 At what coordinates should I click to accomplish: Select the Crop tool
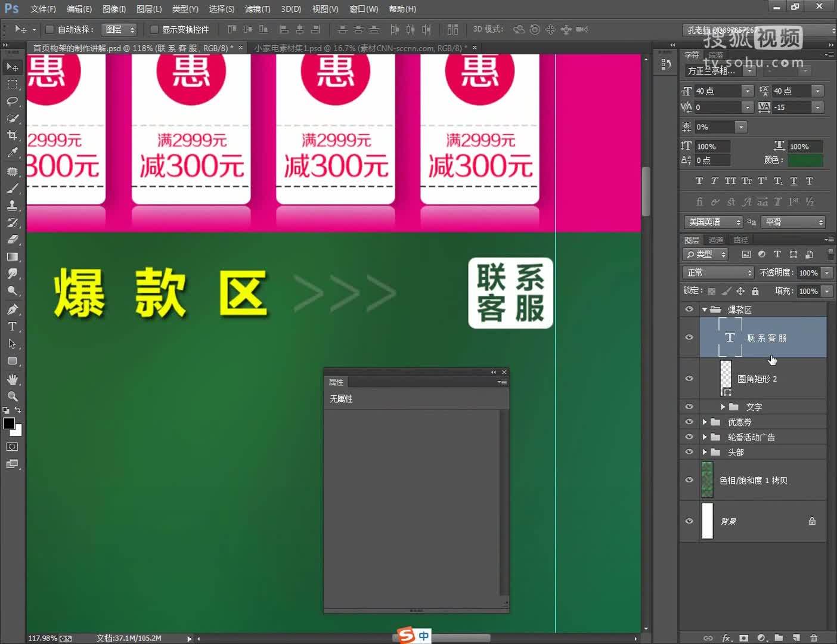(13, 135)
